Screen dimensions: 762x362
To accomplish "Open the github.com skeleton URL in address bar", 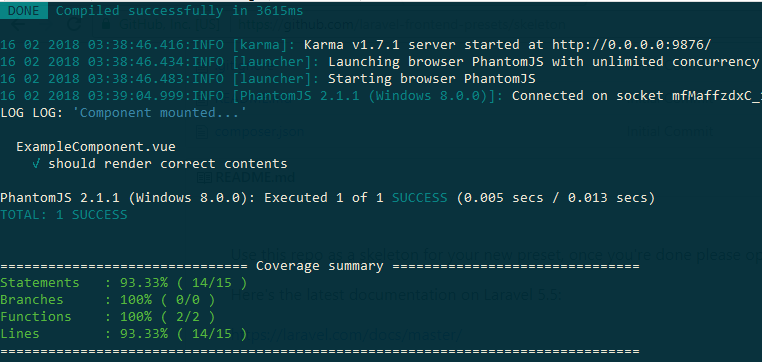I will tap(402, 25).
